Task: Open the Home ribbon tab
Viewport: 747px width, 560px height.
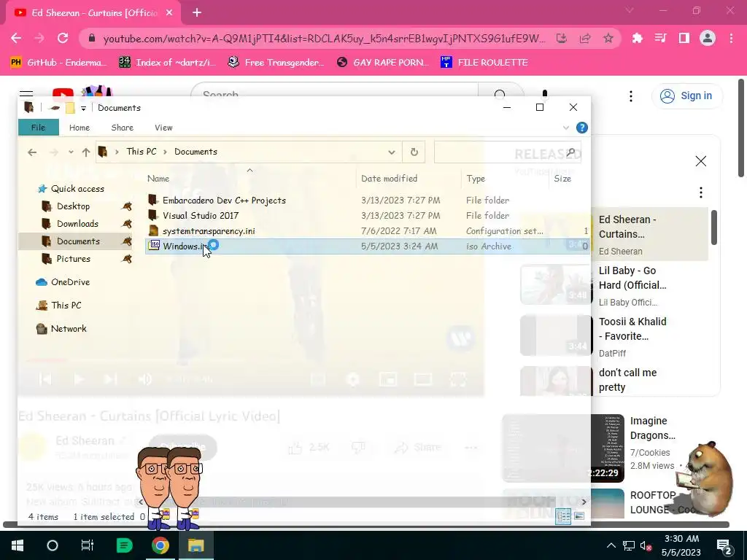Action: click(x=79, y=128)
